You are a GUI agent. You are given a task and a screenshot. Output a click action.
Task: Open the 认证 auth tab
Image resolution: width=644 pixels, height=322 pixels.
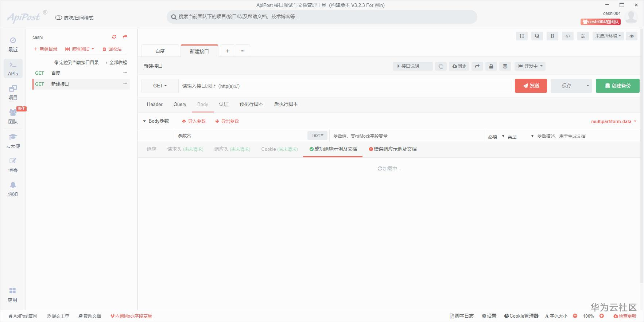224,104
